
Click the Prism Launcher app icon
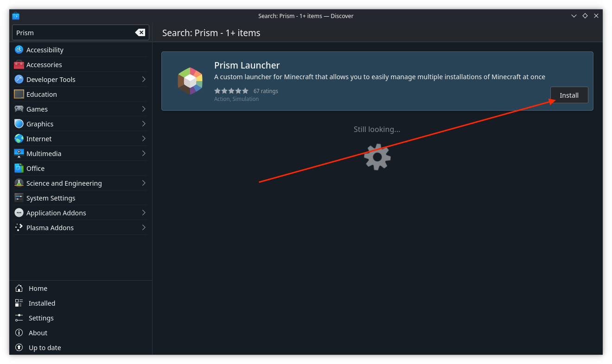tap(190, 81)
